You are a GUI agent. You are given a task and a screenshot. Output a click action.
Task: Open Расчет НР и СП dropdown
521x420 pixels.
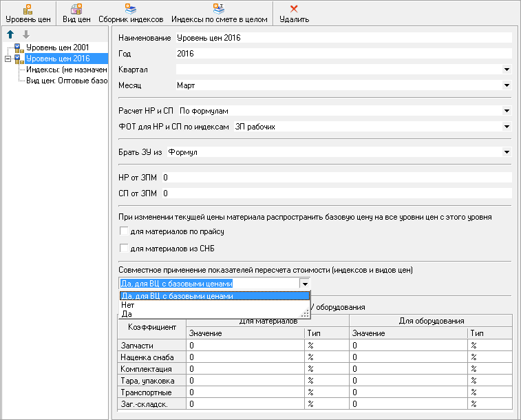tap(507, 111)
